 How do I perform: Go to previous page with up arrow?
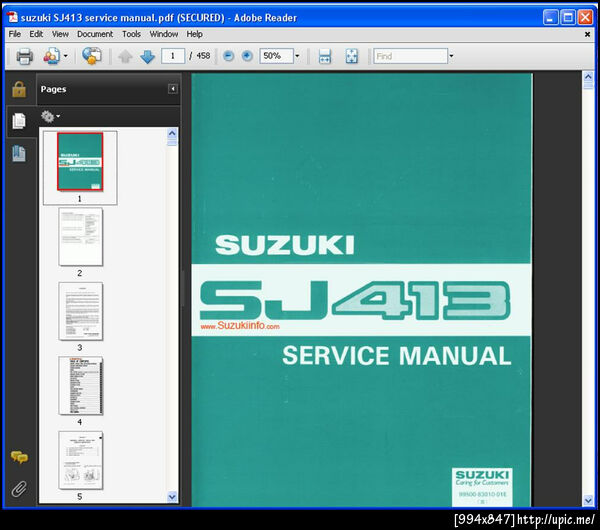coord(125,57)
